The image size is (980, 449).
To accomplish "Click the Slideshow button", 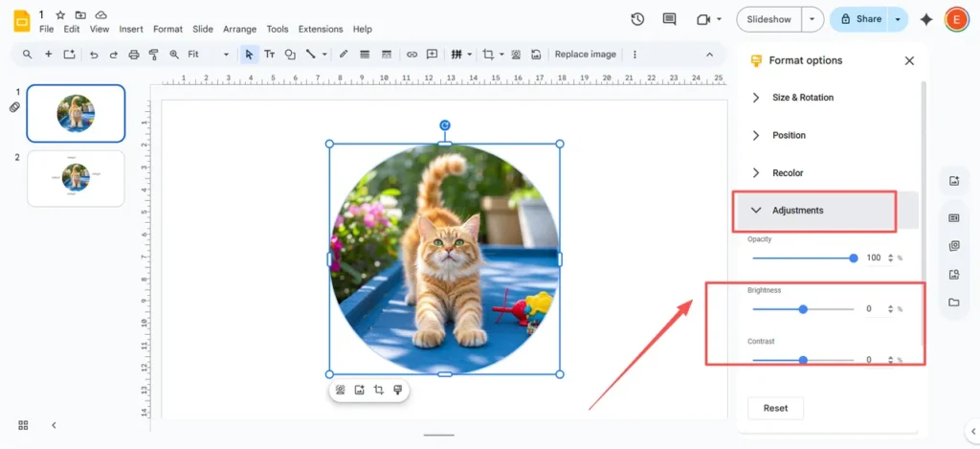I will [x=769, y=19].
